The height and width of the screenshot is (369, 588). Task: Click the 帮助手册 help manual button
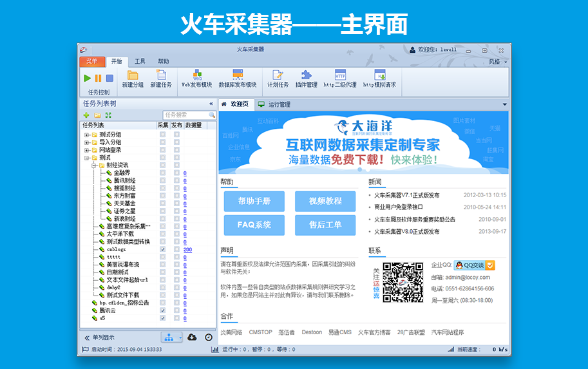[x=254, y=202]
